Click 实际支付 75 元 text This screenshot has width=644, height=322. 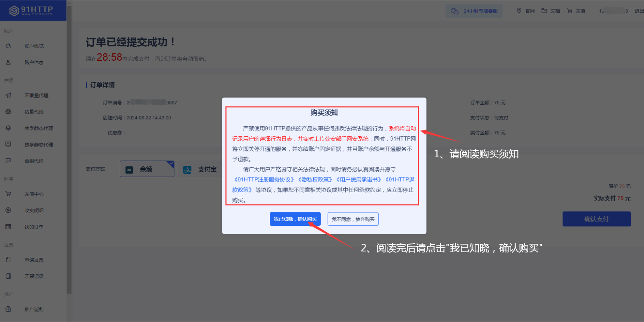pyautogui.click(x=612, y=199)
